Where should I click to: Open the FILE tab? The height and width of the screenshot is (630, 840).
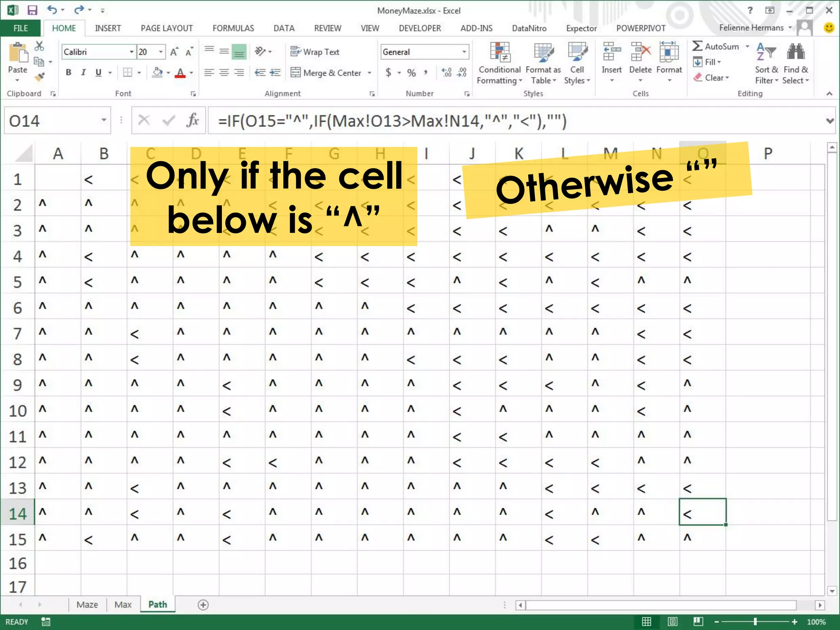point(21,28)
